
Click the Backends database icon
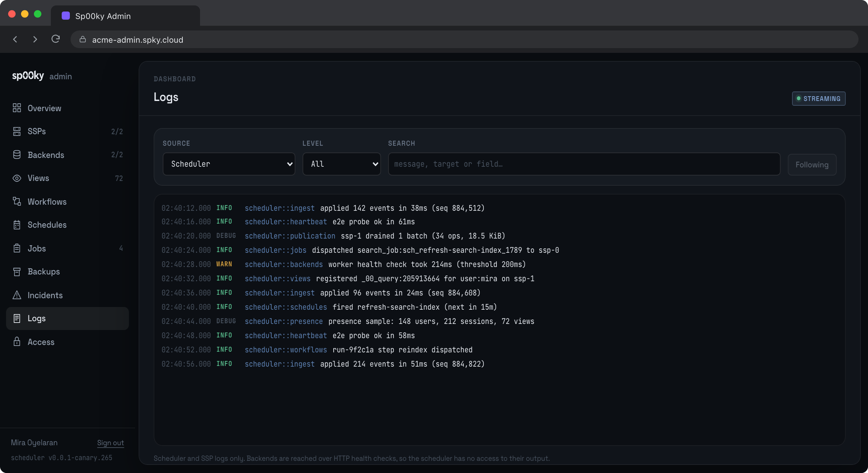point(17,155)
